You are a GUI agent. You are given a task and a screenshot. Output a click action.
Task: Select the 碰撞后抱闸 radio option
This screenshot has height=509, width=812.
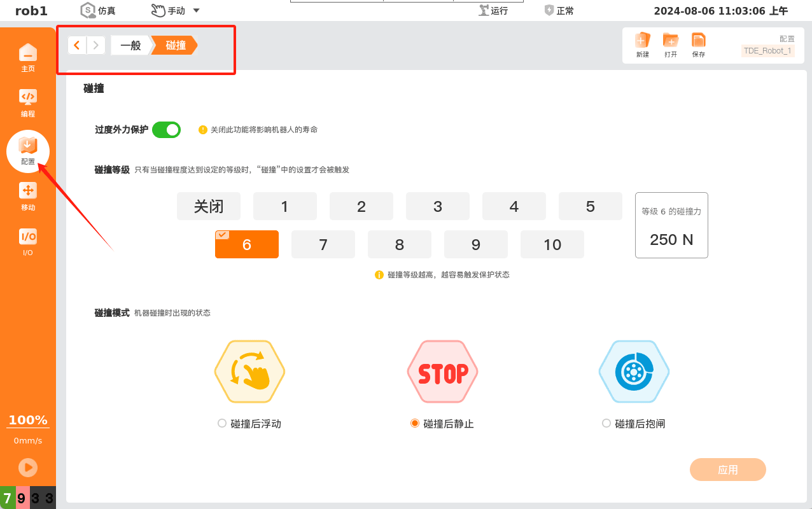coord(606,423)
